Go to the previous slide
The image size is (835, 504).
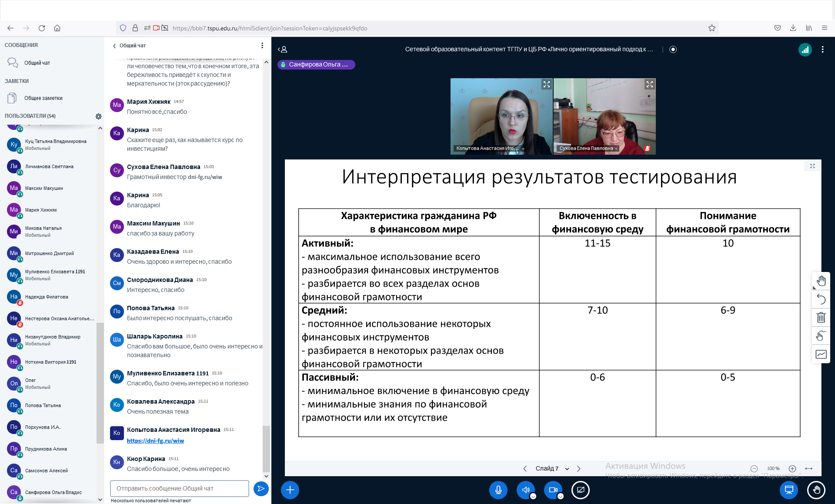525,468
